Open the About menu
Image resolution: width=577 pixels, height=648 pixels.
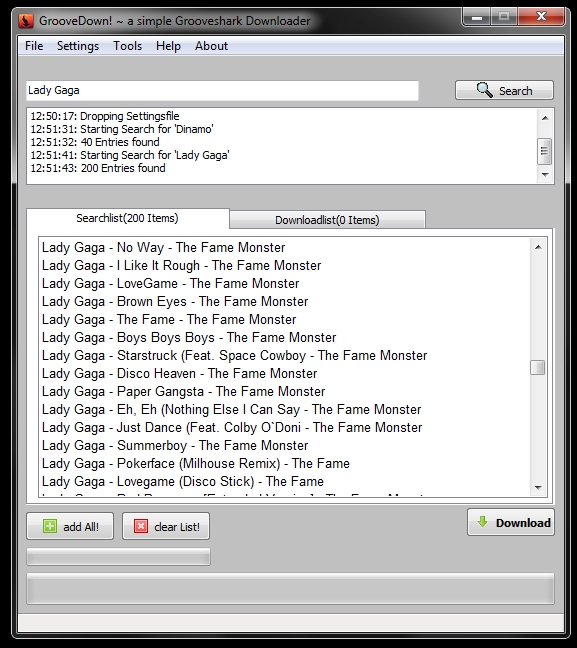(211, 46)
